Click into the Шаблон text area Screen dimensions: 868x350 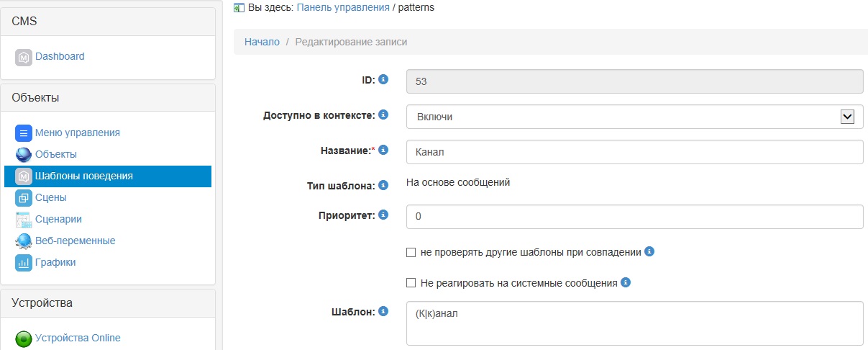[x=634, y=323]
